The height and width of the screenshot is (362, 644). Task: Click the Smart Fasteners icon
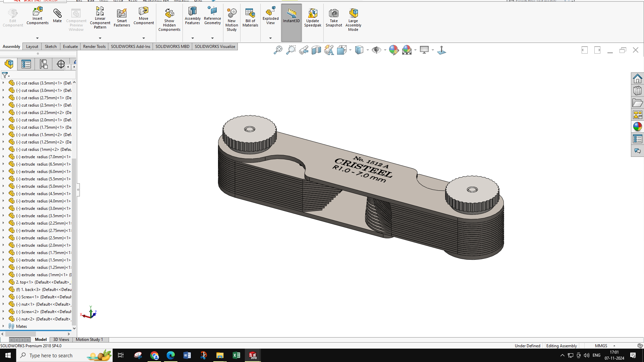(122, 18)
